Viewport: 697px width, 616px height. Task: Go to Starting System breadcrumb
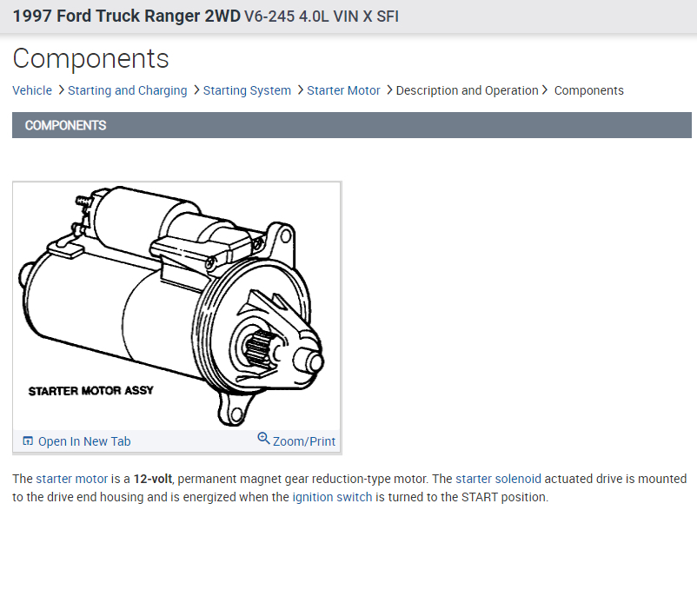point(247,90)
